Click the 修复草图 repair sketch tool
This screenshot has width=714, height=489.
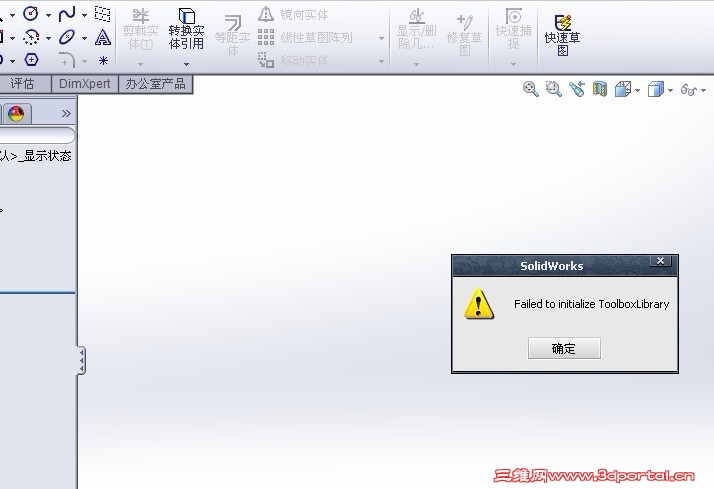click(x=464, y=35)
